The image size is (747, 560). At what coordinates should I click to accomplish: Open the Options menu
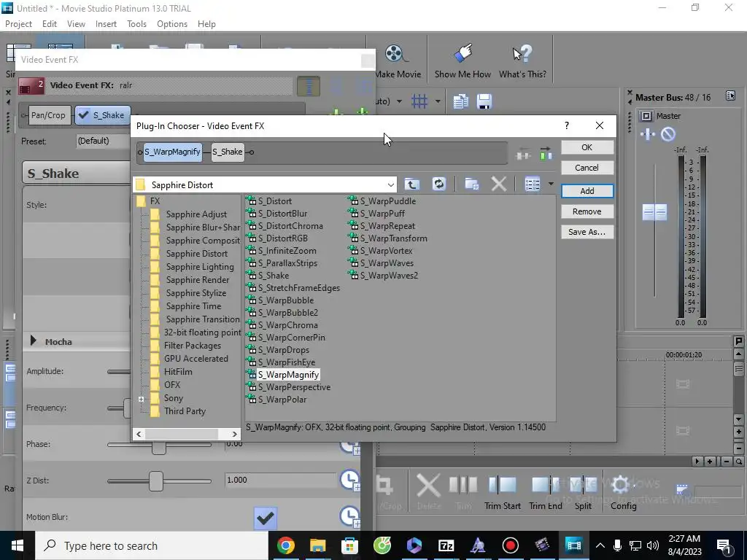click(172, 24)
